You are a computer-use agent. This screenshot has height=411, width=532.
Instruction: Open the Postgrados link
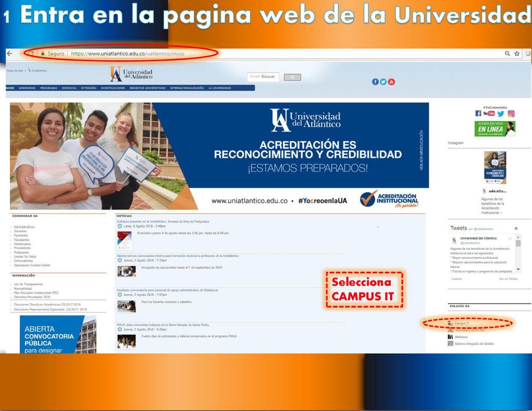coord(21,252)
